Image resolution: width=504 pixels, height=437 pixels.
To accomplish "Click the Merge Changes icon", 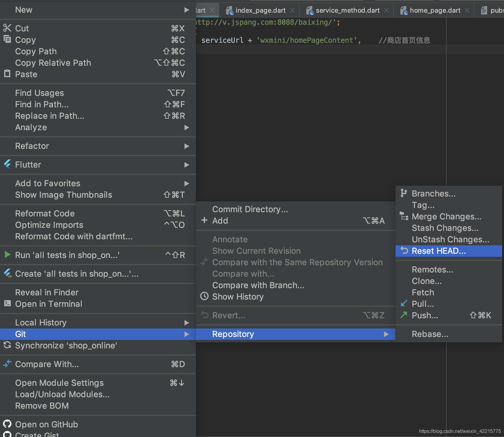I will (x=404, y=216).
